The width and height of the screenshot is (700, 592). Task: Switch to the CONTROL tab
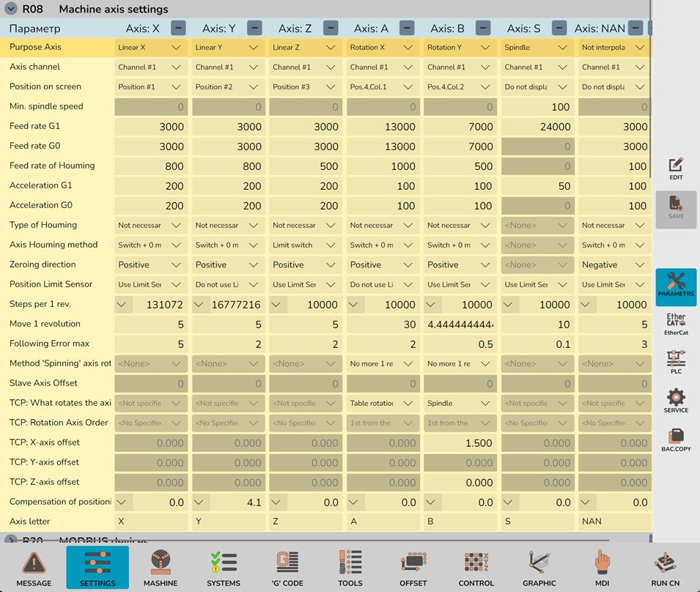tap(476, 568)
